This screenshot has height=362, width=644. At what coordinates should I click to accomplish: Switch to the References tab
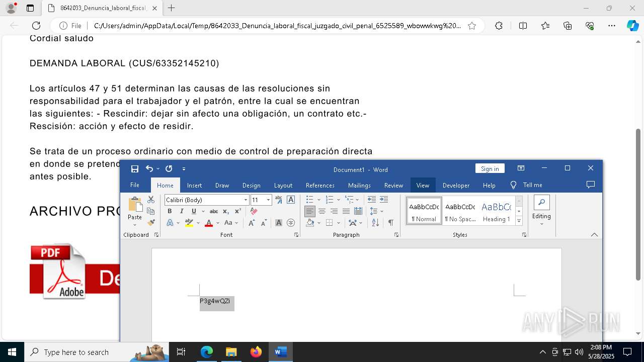pos(320,185)
